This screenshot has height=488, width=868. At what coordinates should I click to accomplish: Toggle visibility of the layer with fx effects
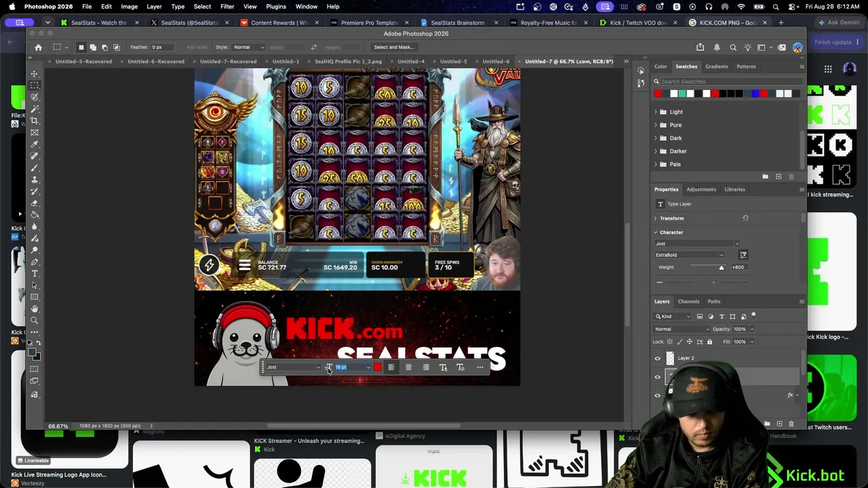[x=657, y=395]
